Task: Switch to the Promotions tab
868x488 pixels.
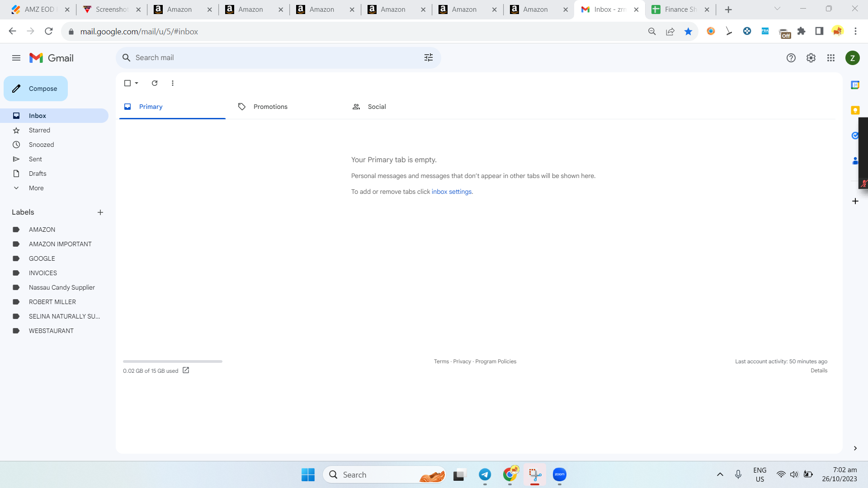Action: pyautogui.click(x=286, y=107)
